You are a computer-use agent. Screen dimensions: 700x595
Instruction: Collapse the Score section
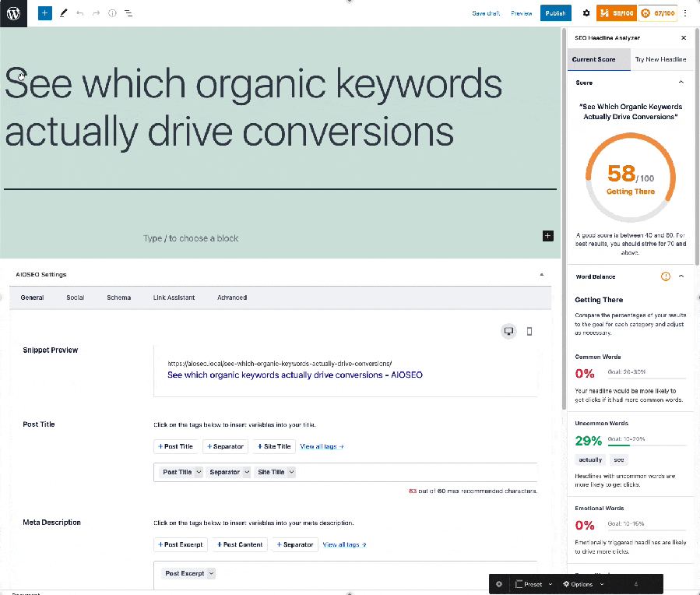coord(681,82)
